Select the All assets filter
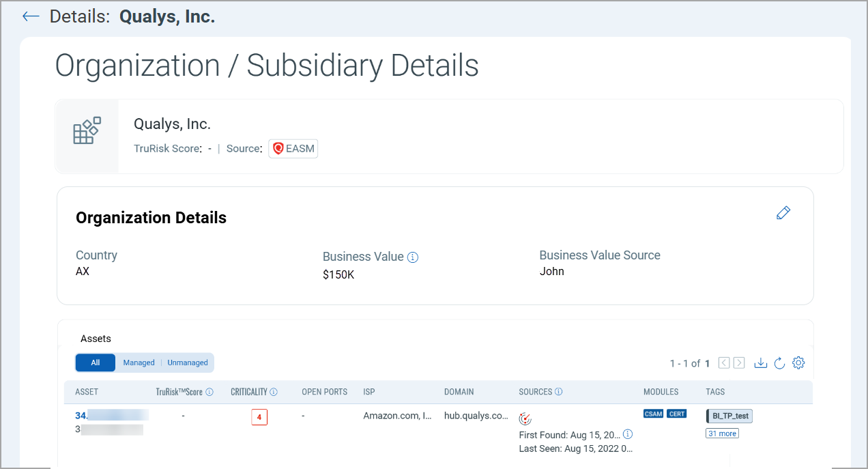 click(x=96, y=363)
